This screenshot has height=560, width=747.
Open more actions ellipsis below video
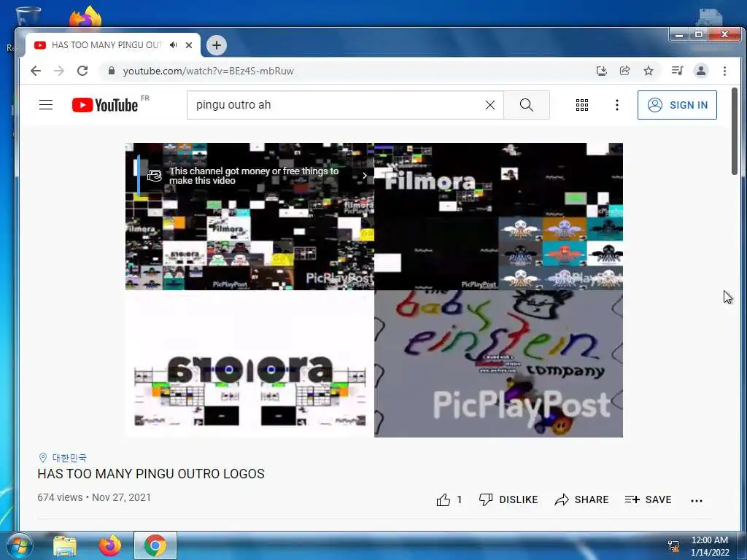tap(697, 500)
